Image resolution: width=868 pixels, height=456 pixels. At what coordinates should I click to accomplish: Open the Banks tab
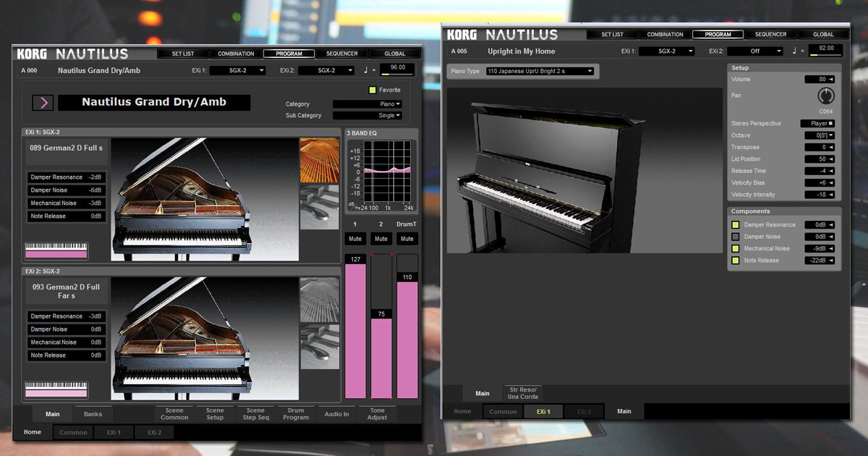pos(93,415)
